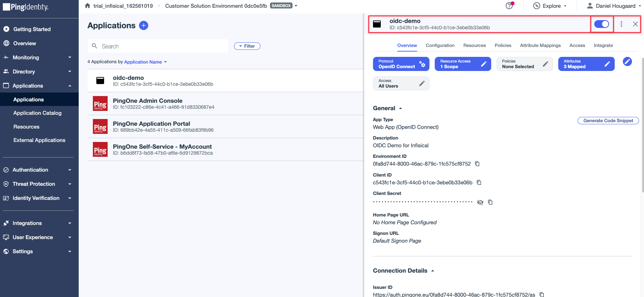Copy the Environment ID value
The image size is (644, 297).
[x=477, y=164]
